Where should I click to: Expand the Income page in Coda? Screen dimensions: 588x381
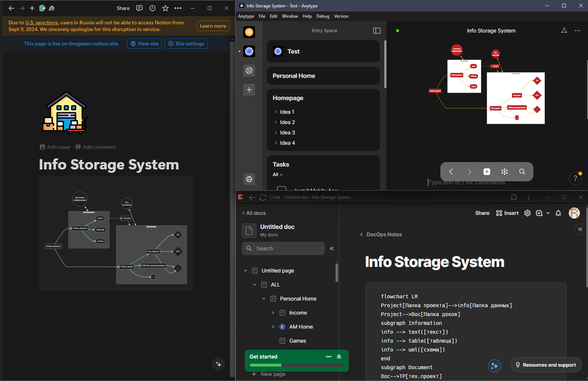click(273, 313)
